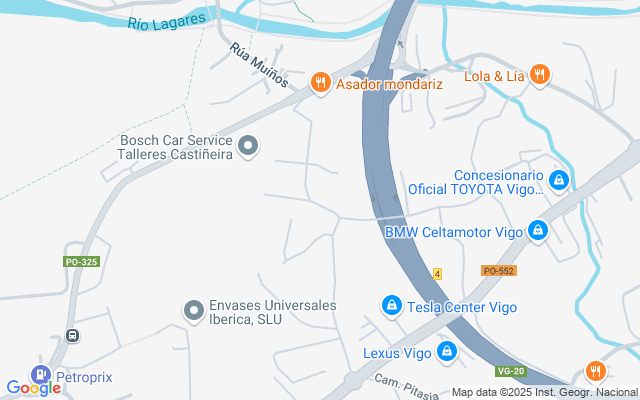The image size is (640, 400).
Task: Open the Tesla Center Vigo shopping pin
Action: pyautogui.click(x=392, y=307)
